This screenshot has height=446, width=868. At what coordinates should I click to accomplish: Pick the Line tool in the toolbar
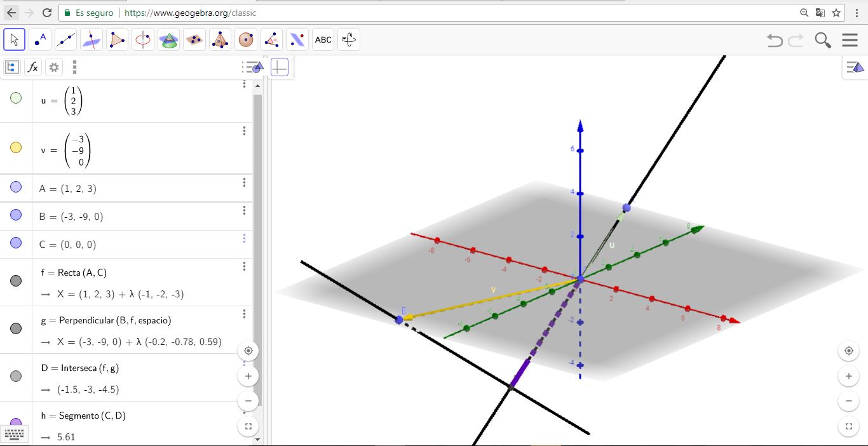pyautogui.click(x=65, y=39)
